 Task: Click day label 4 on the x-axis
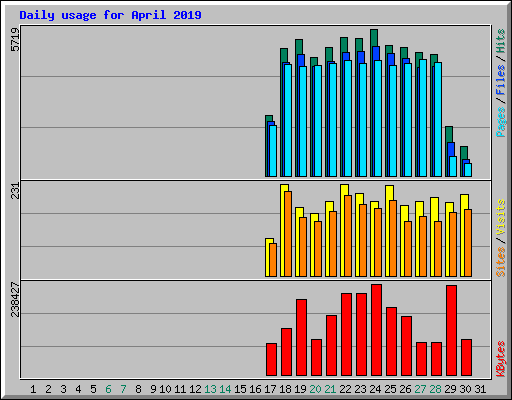point(78,389)
